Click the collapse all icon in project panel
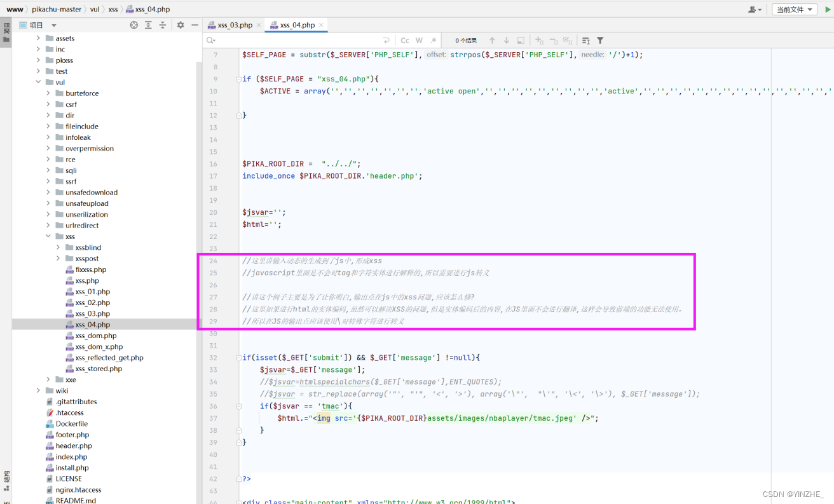Viewport: 834px width, 504px height. [x=162, y=25]
